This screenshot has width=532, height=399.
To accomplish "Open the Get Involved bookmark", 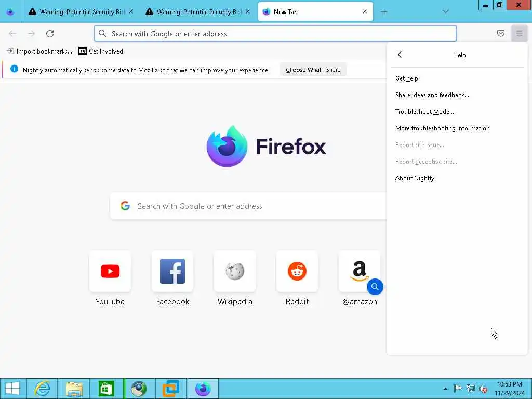I will (x=101, y=51).
